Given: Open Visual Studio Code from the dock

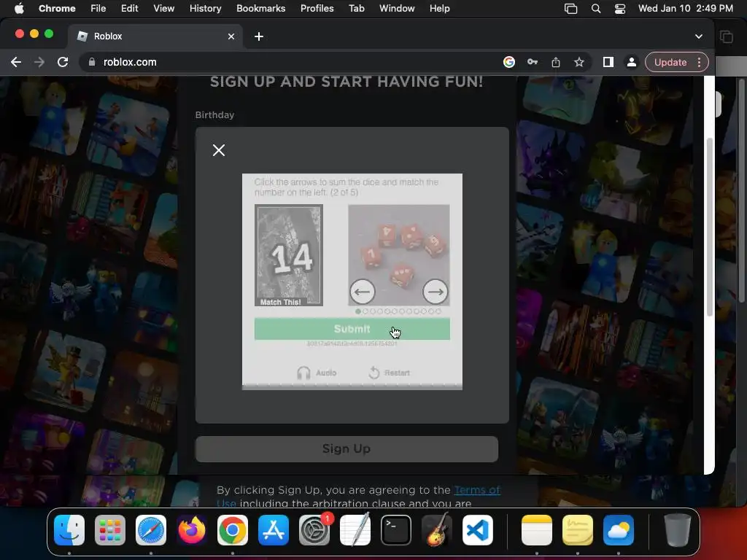Looking at the screenshot, I should point(477,530).
